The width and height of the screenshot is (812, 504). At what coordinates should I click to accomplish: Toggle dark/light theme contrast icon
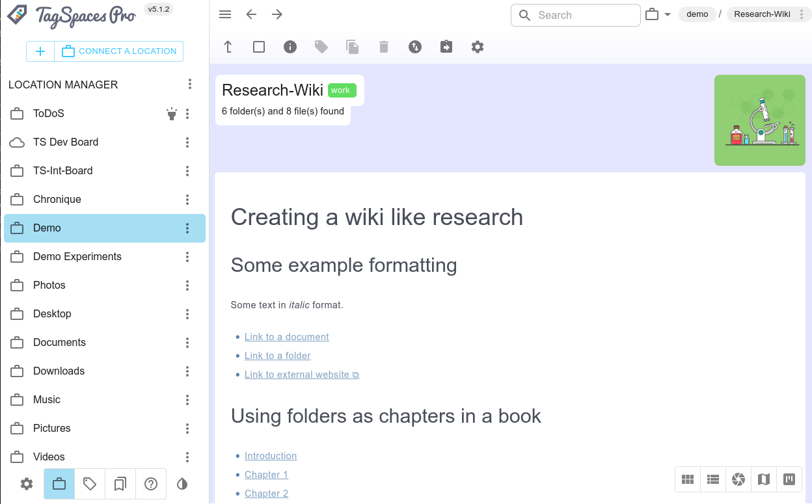pyautogui.click(x=182, y=484)
